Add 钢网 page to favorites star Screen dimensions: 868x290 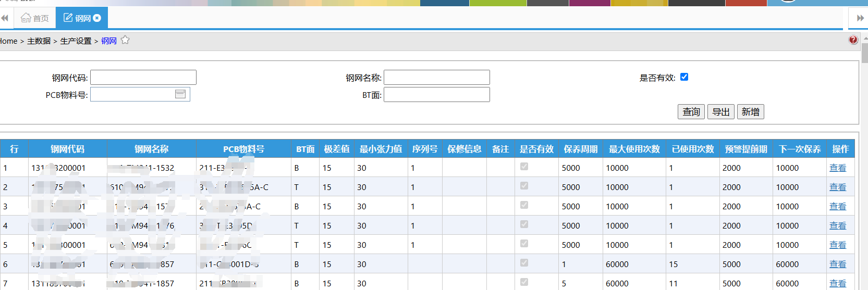(x=125, y=40)
